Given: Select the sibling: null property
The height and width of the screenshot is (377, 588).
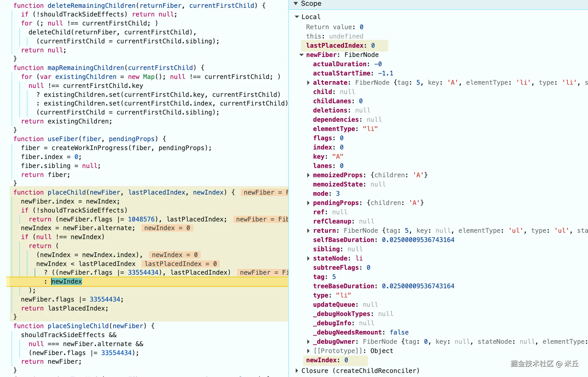Looking at the screenshot, I should pyautogui.click(x=338, y=249).
